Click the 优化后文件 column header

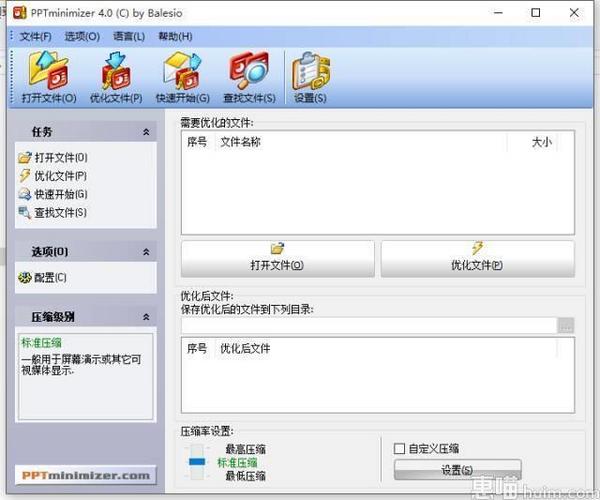[386, 349]
